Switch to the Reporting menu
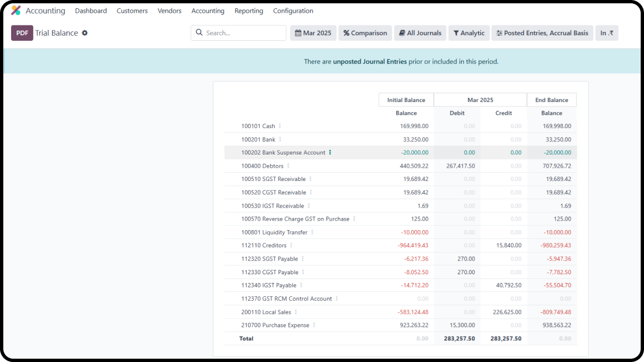The width and height of the screenshot is (644, 362). pos(248,10)
